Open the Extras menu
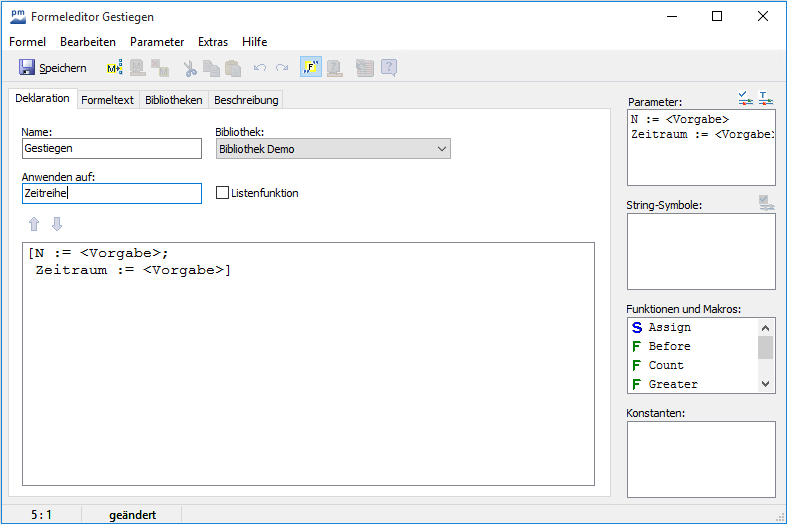Screen dimensions: 787x524 click(x=213, y=42)
